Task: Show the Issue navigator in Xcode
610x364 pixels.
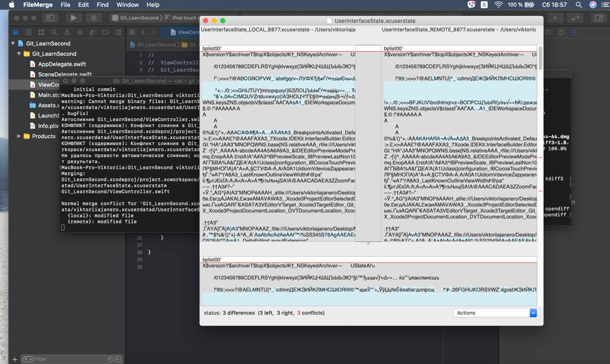Action: 67,32
